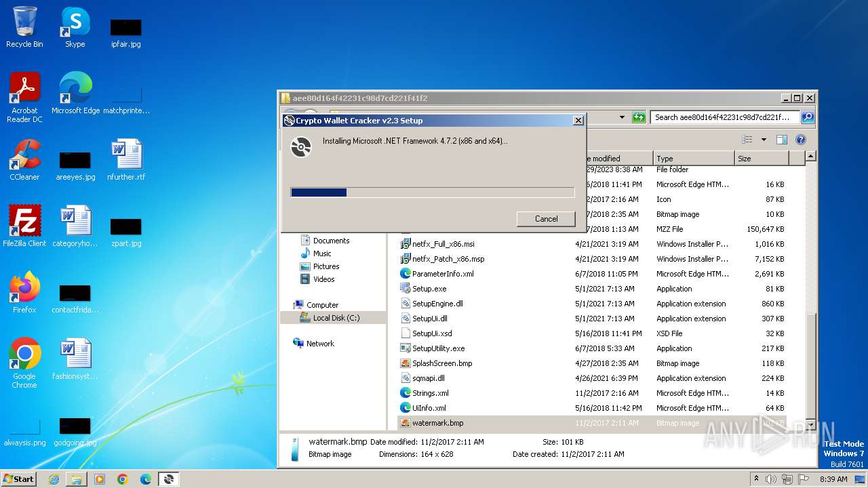Open Internet Explorer from taskbar
The image size is (868, 488).
[54, 479]
